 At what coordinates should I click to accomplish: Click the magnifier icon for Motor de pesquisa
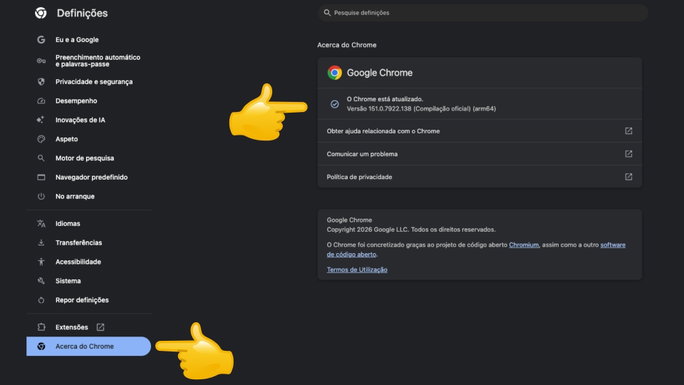click(41, 158)
